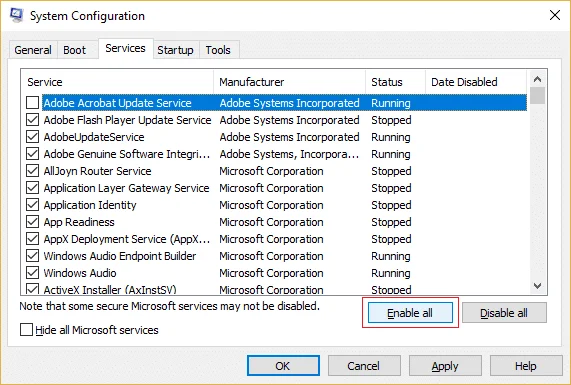Click Microsoft Corporation in App Readiness row
The width and height of the screenshot is (571, 385).
[271, 222]
